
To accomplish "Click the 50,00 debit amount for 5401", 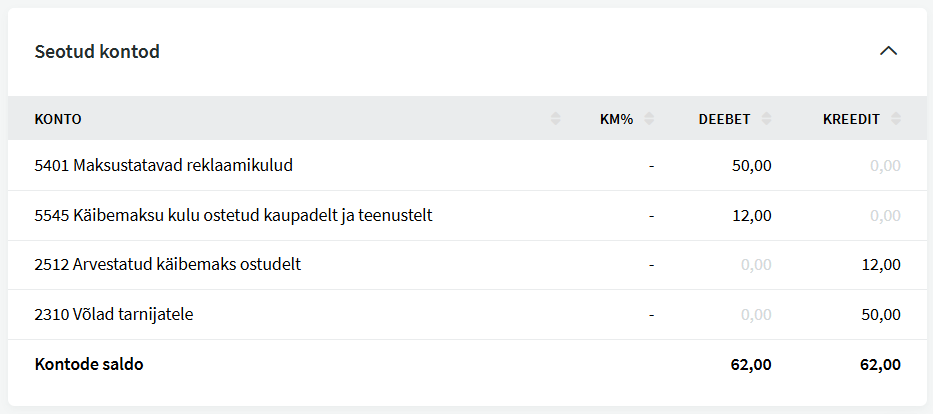I will (x=751, y=165).
